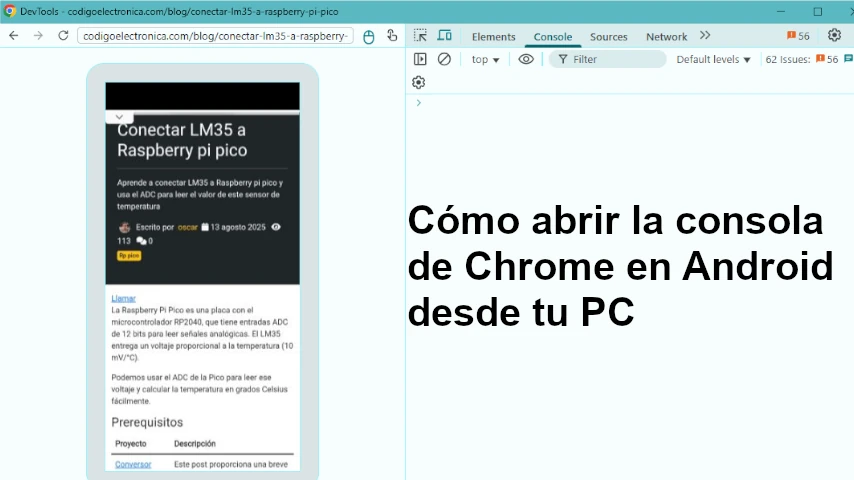Image resolution: width=854 pixels, height=480 pixels.
Task: Open the top context dropdown
Action: click(x=485, y=59)
